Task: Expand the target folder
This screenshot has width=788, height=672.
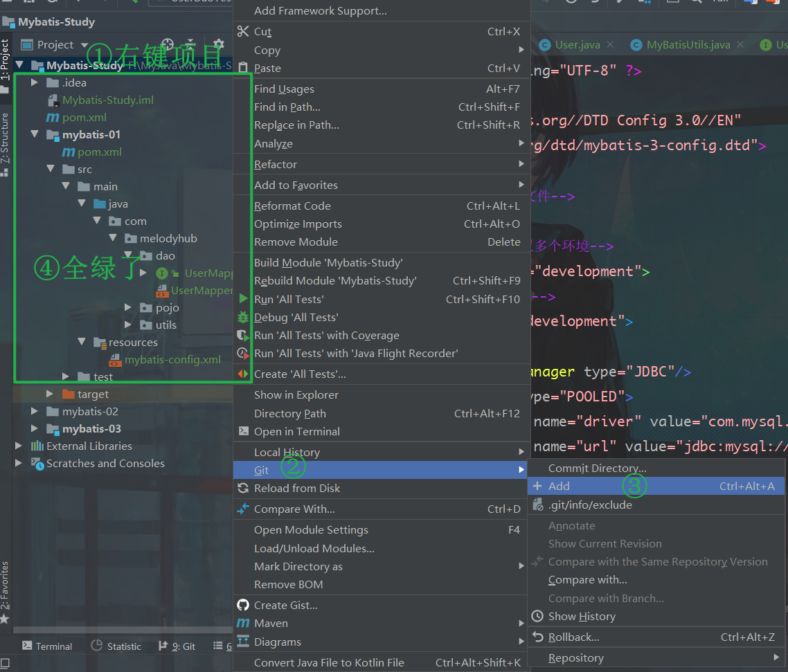Action: [50, 394]
